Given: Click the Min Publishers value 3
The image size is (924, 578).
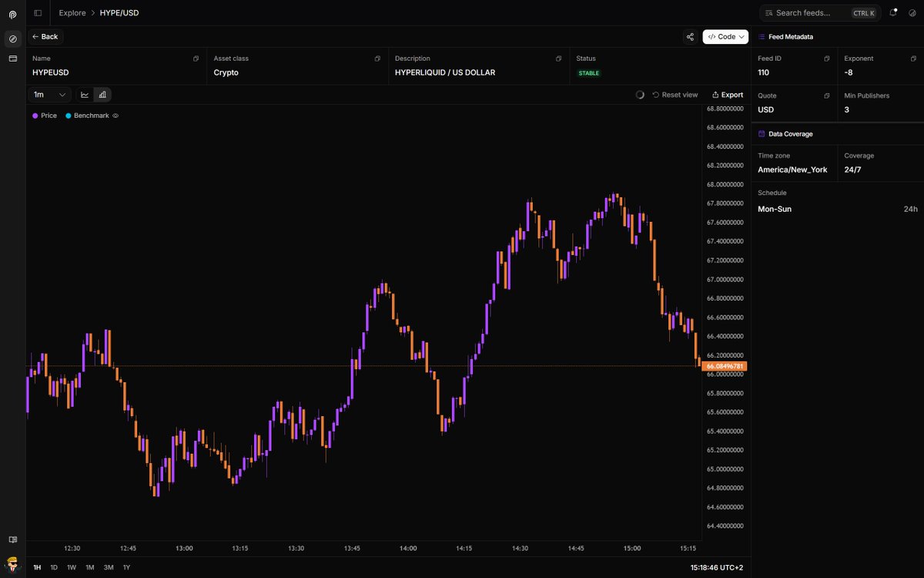Looking at the screenshot, I should 847,109.
